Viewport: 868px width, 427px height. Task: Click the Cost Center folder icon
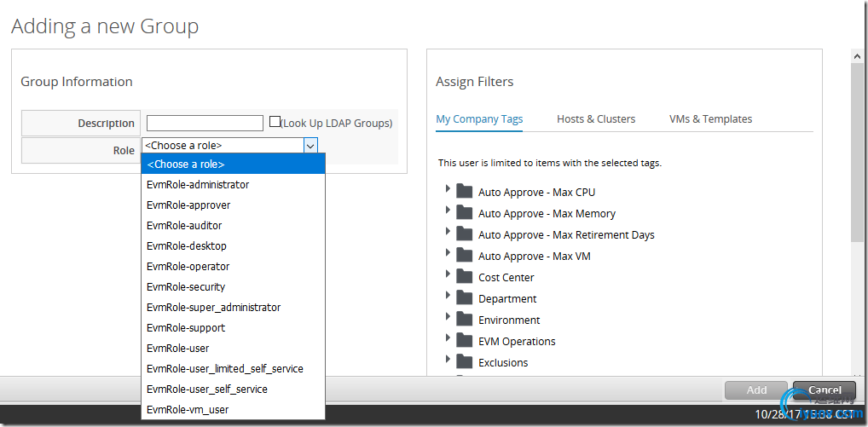coord(464,276)
